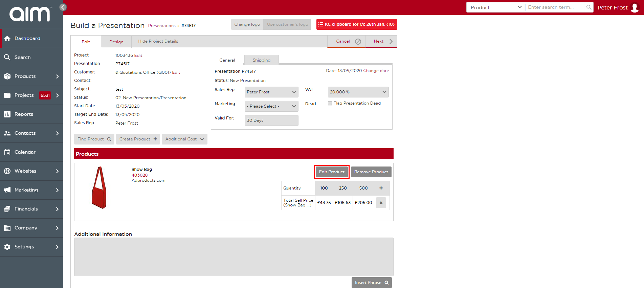This screenshot has height=288, width=644.
Task: Click the AIM logo
Action: click(30, 14)
